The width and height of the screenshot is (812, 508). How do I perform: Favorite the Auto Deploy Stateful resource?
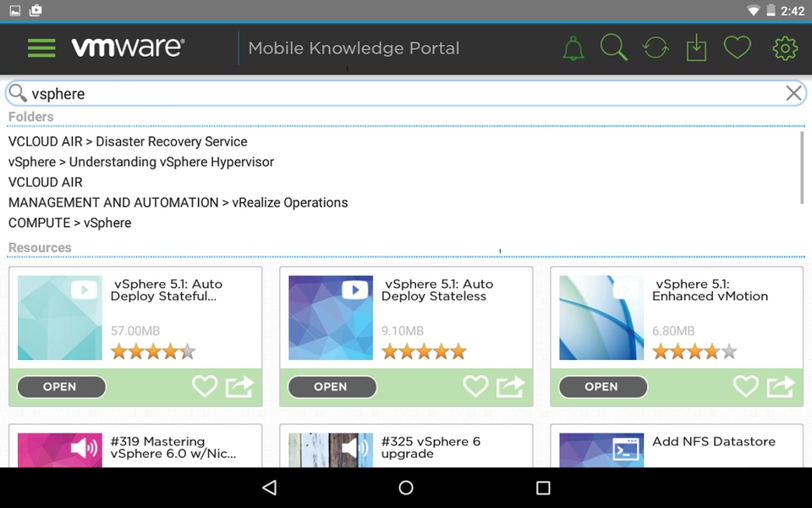205,386
